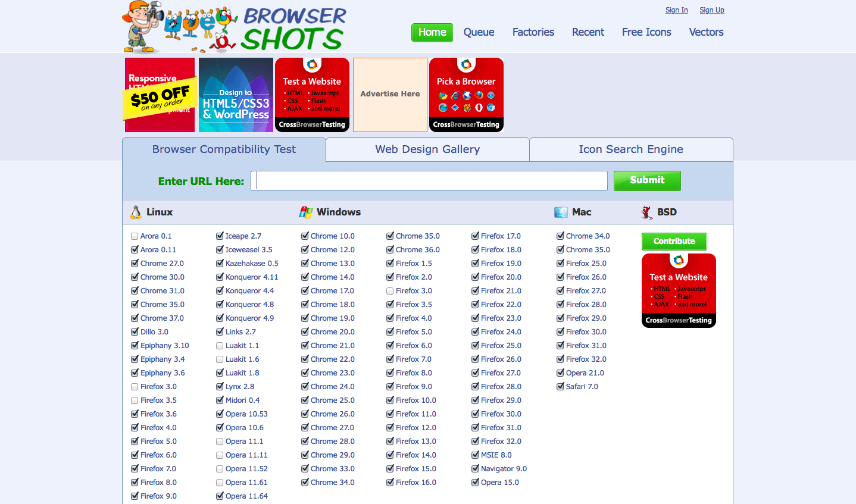Enable the Arora 0.1 checkbox
The height and width of the screenshot is (504, 856).
135,236
